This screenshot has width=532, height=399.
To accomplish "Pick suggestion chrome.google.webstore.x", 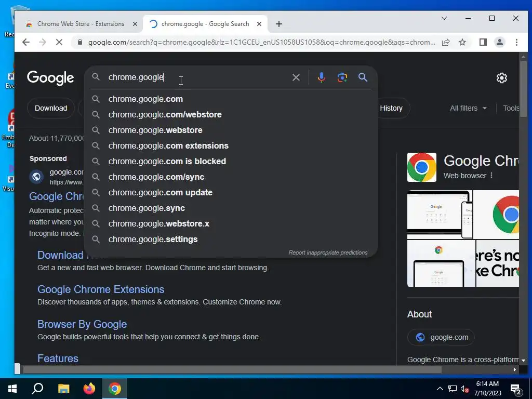I will (x=231, y=224).
